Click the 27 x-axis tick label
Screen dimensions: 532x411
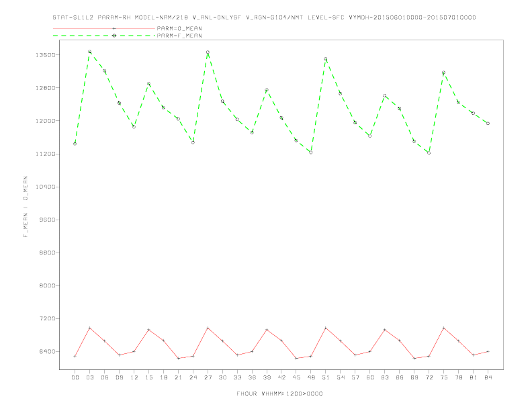(x=208, y=377)
